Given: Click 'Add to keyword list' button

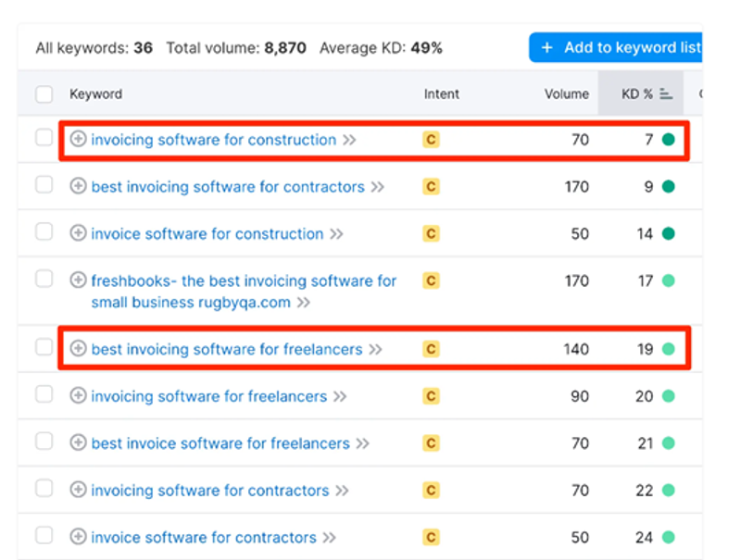Looking at the screenshot, I should (616, 47).
